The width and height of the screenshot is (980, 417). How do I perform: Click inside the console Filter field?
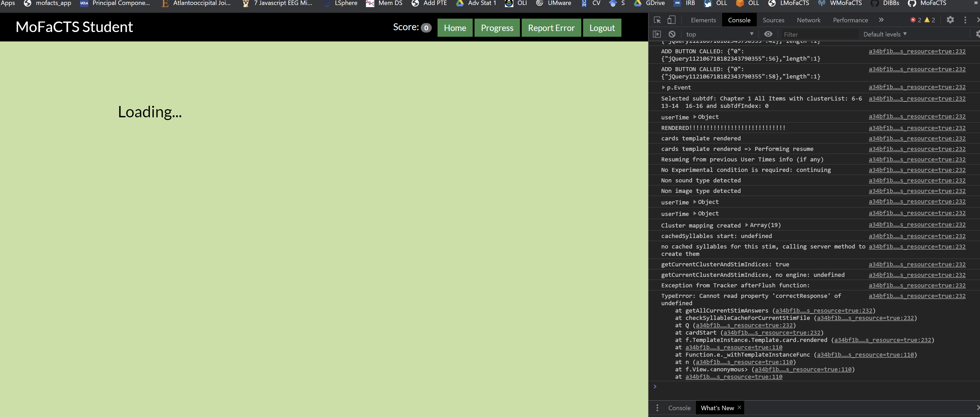click(818, 34)
